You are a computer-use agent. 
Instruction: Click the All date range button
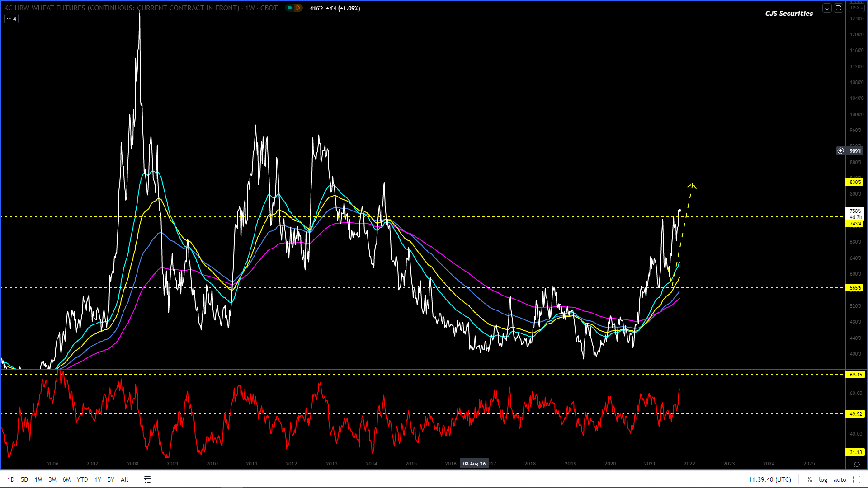point(124,479)
